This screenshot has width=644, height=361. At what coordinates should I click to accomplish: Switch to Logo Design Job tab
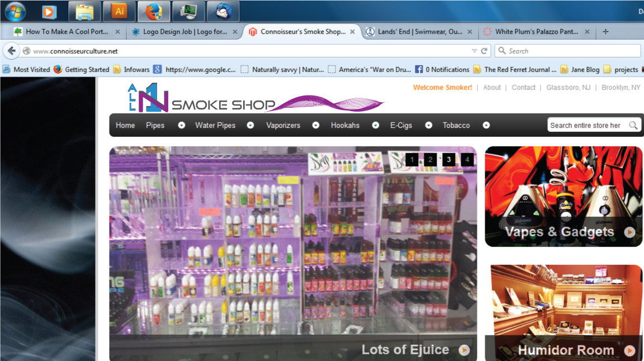(x=184, y=32)
